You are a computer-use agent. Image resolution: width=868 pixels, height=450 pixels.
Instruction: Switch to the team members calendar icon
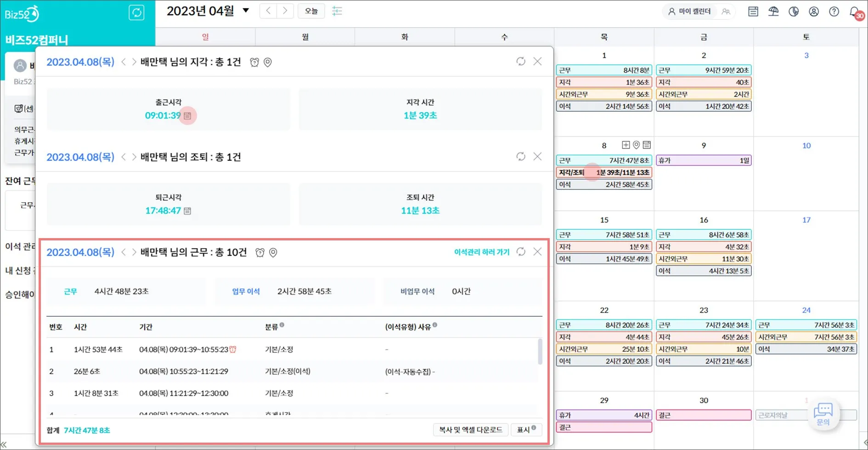pyautogui.click(x=726, y=11)
